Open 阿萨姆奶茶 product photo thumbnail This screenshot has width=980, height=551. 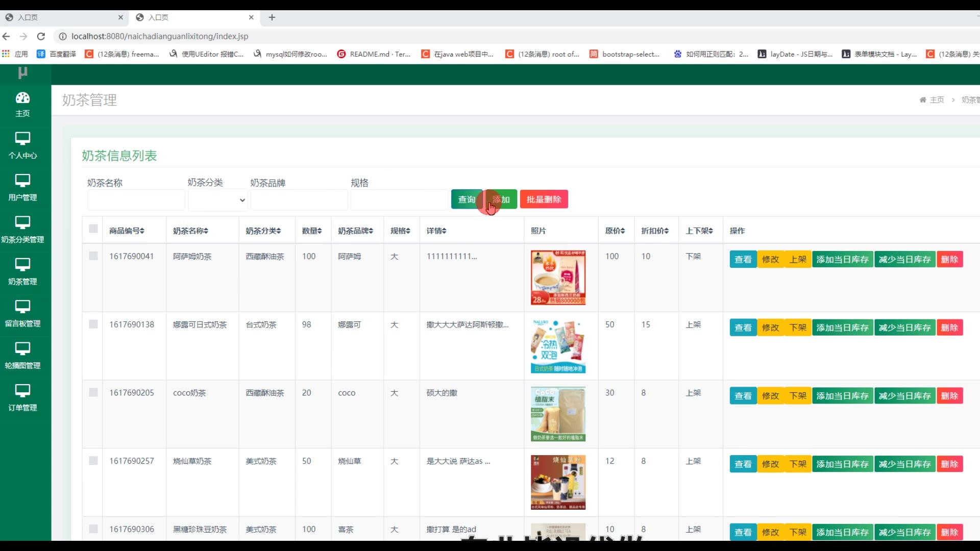click(x=558, y=278)
